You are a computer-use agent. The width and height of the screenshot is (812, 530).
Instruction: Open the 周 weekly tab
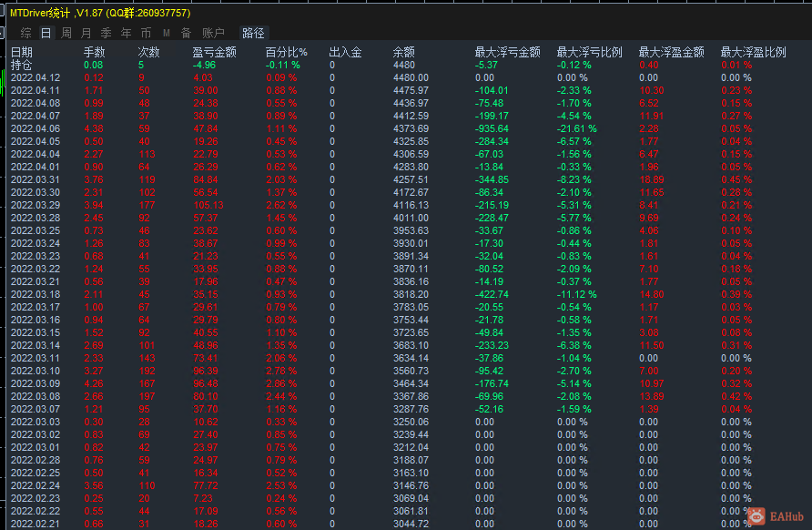(x=66, y=33)
